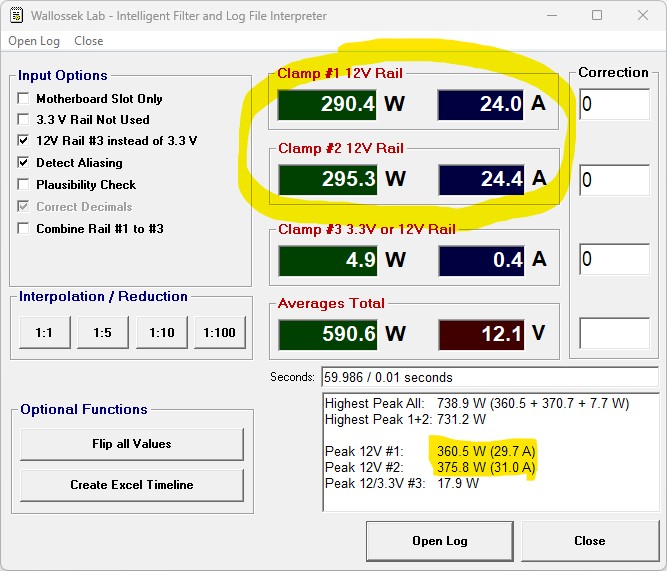Screen dimensions: 667x571
Task: Click the 590.6 W averages total readout
Action: coord(328,334)
